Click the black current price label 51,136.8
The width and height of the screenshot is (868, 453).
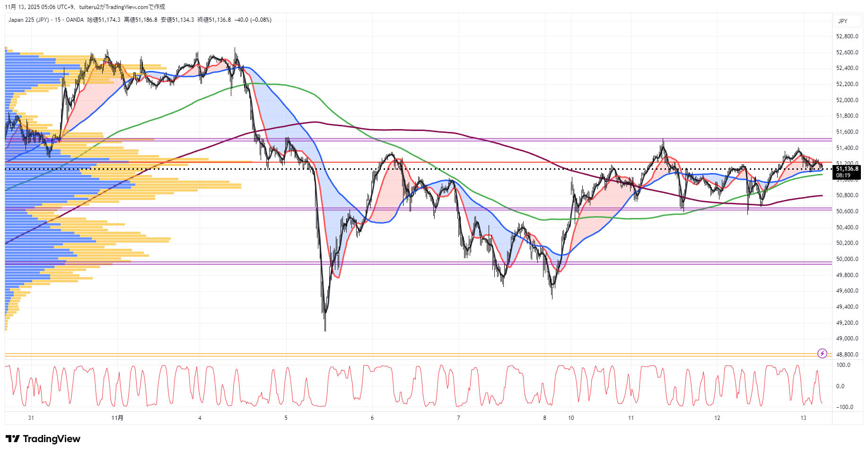pyautogui.click(x=847, y=169)
